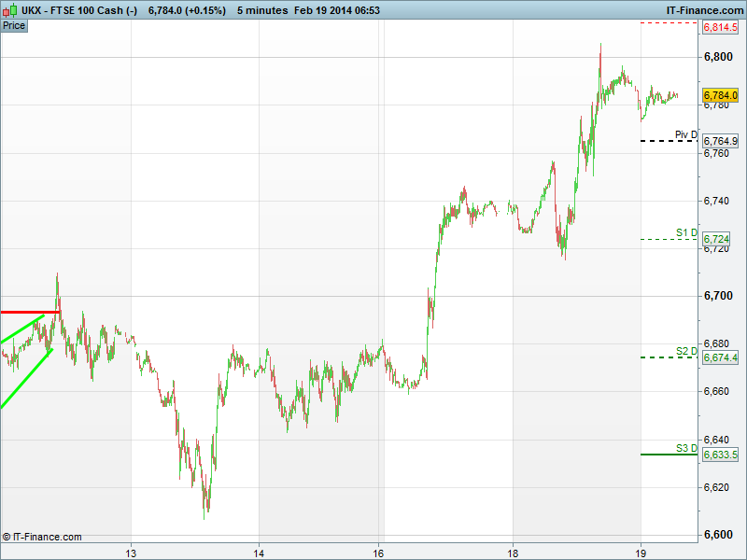Click the © IT-Finance.com copyright text
Screen dimensions: 747x560
(x=42, y=537)
